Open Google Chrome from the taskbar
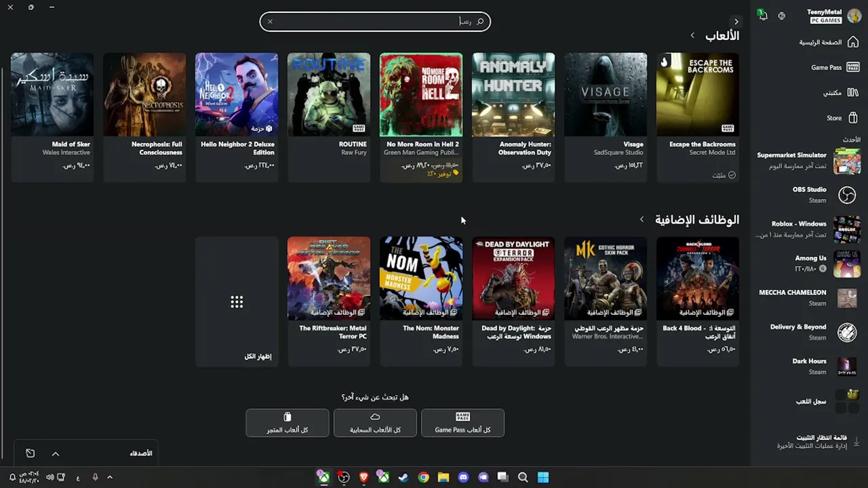Viewport: 868px width, 488px height. pos(423,477)
